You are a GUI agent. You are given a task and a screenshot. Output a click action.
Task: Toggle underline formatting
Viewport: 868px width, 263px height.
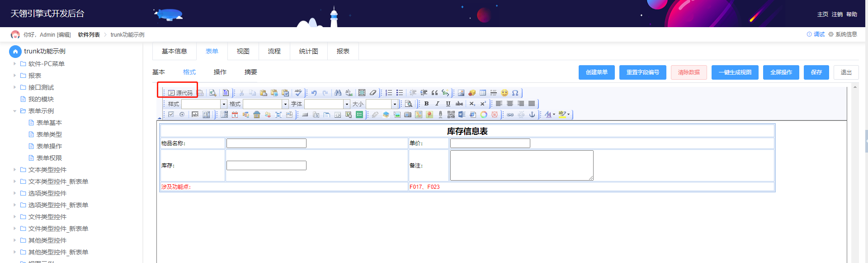point(448,104)
